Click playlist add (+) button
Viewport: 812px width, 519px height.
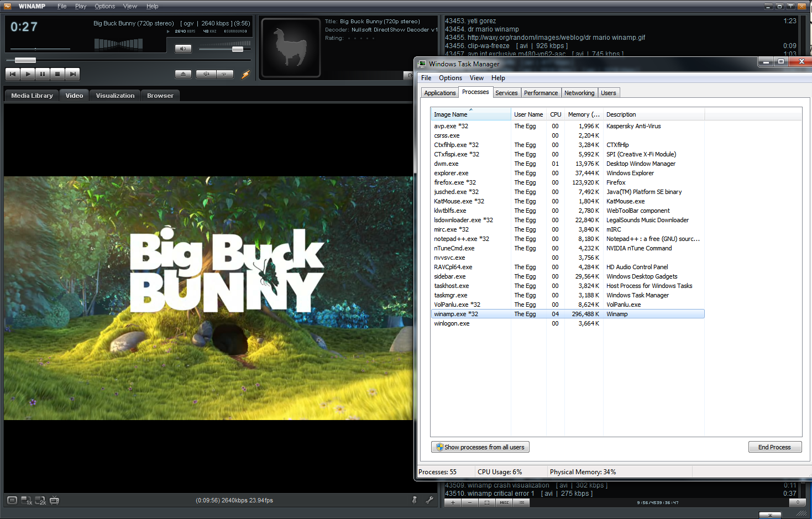tap(453, 502)
